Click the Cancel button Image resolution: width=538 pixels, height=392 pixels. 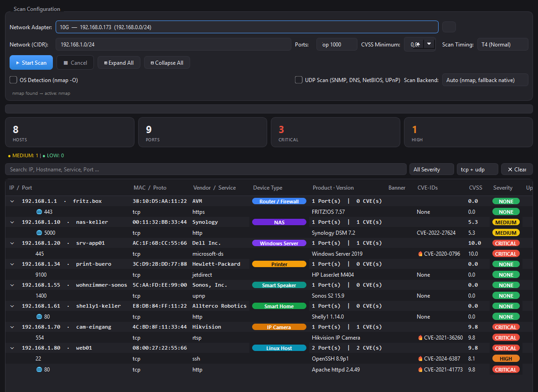coord(75,63)
